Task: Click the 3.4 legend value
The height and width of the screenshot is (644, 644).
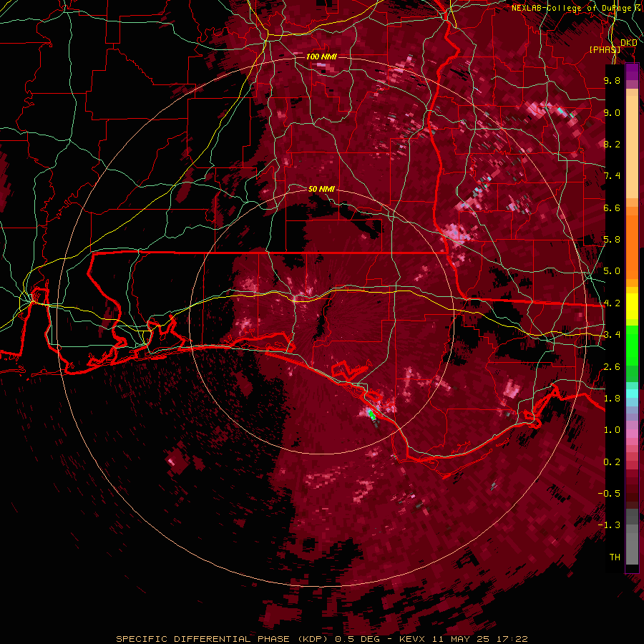Action: pyautogui.click(x=612, y=335)
